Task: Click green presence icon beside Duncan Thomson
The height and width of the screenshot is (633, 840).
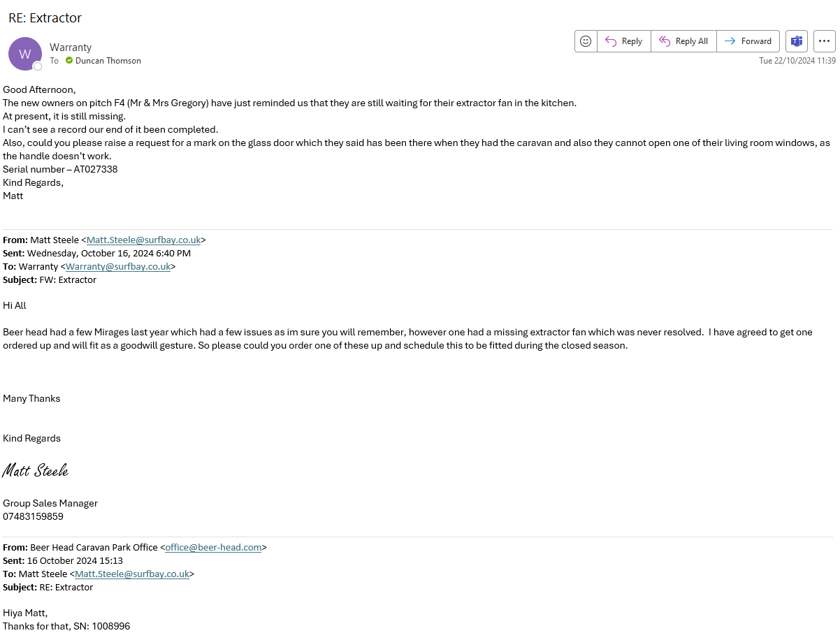Action: click(69, 61)
